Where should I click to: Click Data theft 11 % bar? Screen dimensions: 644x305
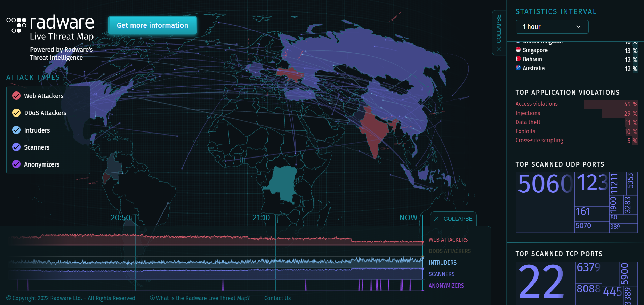631,122
